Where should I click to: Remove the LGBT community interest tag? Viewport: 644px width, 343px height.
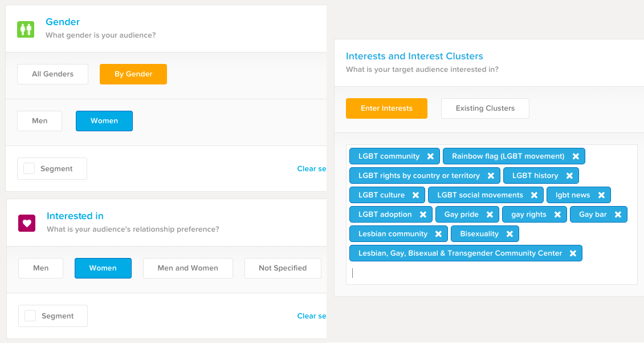click(x=430, y=156)
